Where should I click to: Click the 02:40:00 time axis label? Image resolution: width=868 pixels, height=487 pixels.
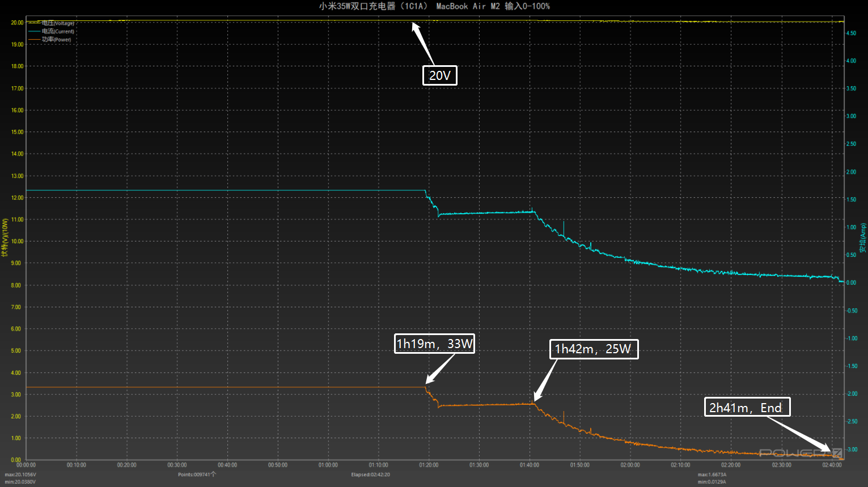click(832, 465)
